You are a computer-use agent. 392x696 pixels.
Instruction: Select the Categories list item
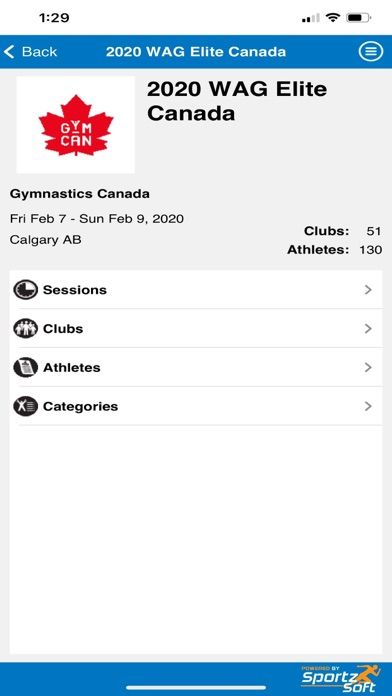(x=196, y=407)
